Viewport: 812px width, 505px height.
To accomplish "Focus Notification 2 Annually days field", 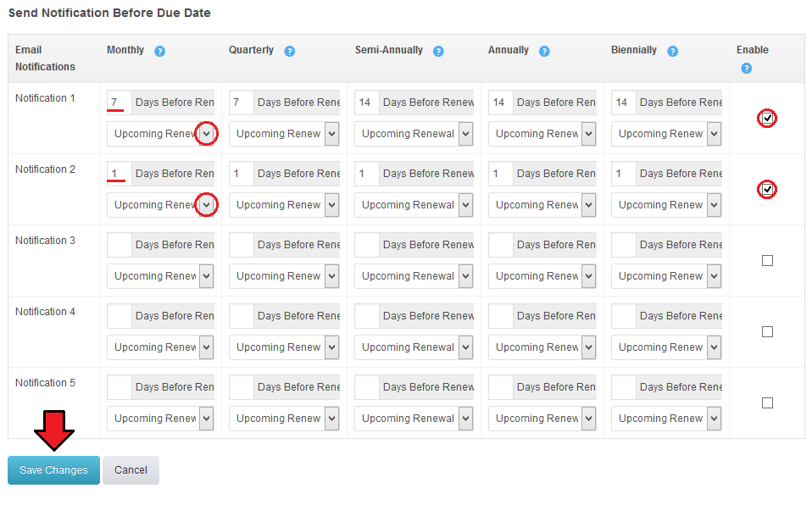I will 501,174.
